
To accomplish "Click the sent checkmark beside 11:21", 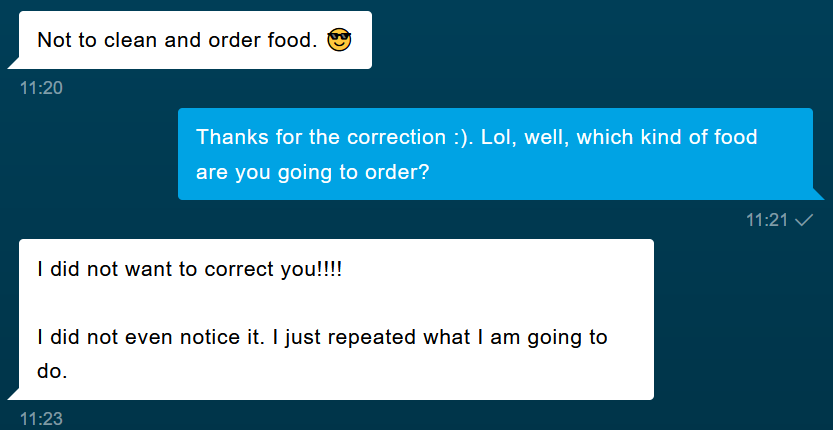I will (x=804, y=220).
